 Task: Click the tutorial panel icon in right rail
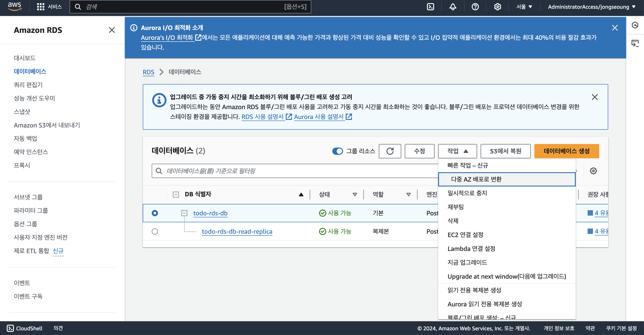coord(635,43)
